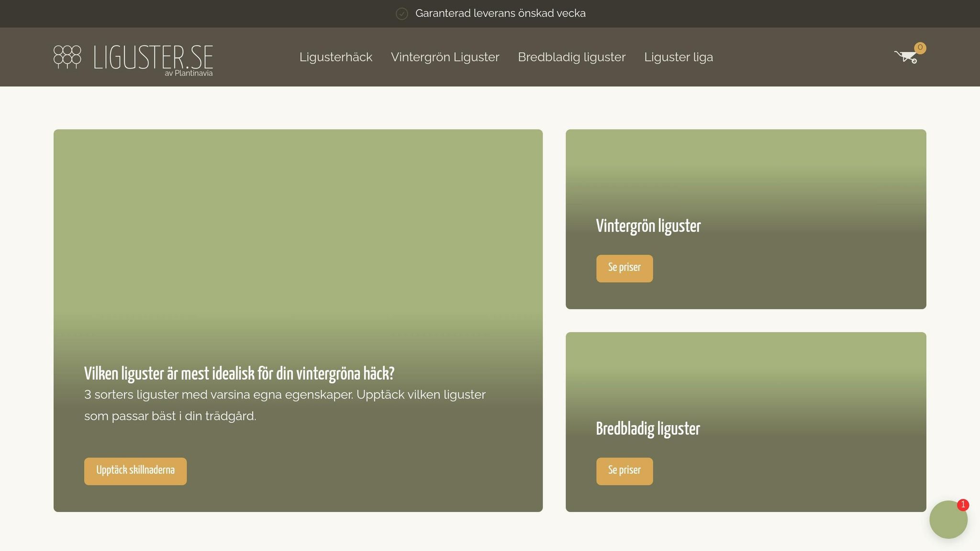
Task: Open the Ligusterhäck menu item
Action: click(335, 57)
